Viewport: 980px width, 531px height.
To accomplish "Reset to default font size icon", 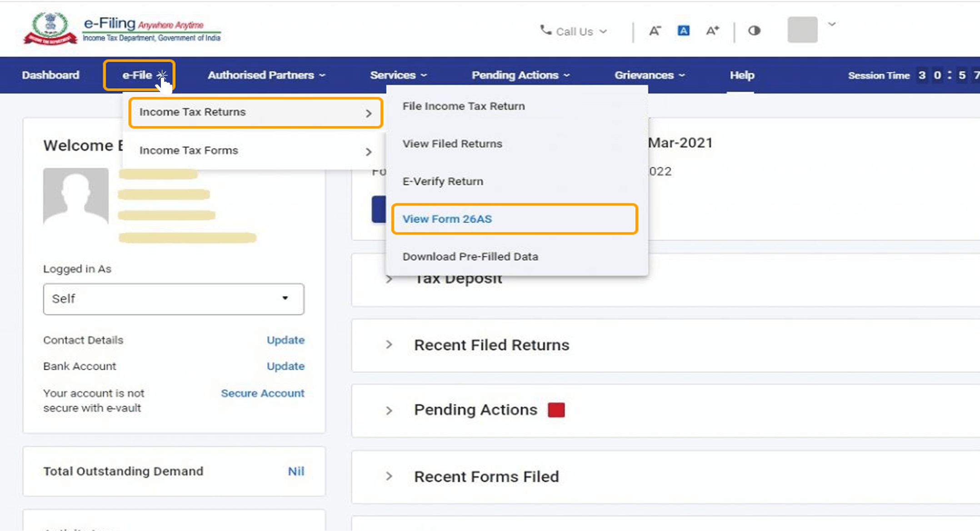I will coord(683,31).
